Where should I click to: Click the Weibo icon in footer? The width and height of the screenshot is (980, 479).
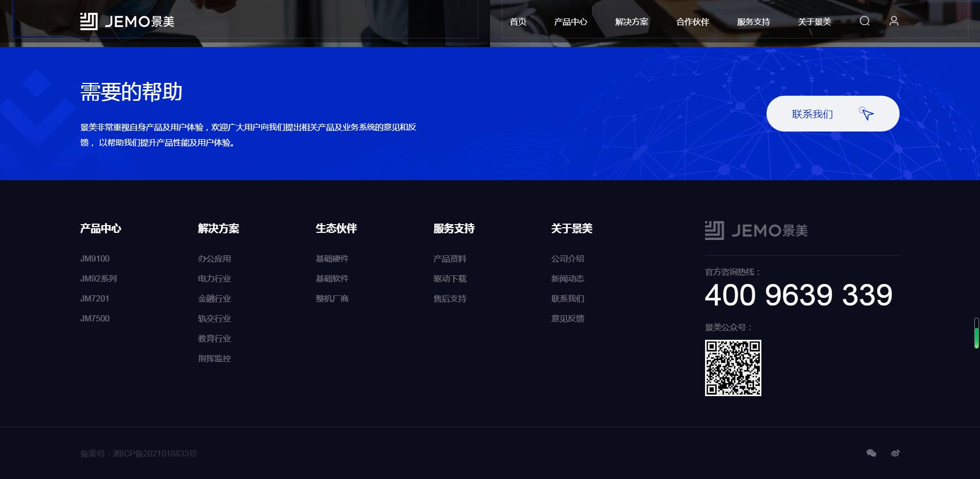point(895,453)
